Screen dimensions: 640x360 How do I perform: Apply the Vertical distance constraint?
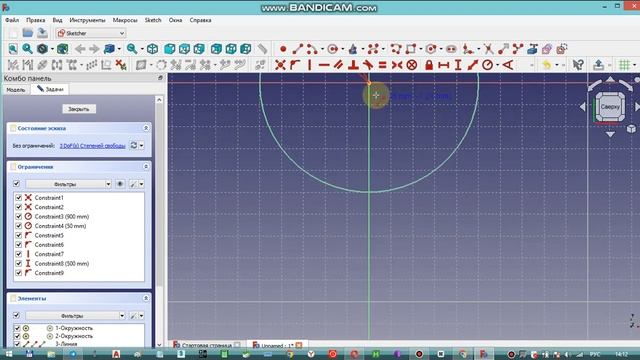(x=458, y=65)
